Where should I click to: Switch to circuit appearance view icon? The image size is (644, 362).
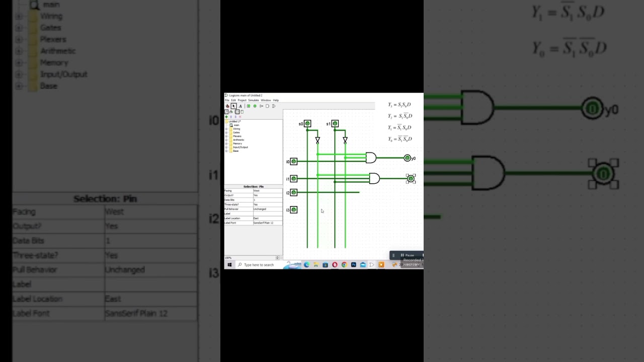242,112
